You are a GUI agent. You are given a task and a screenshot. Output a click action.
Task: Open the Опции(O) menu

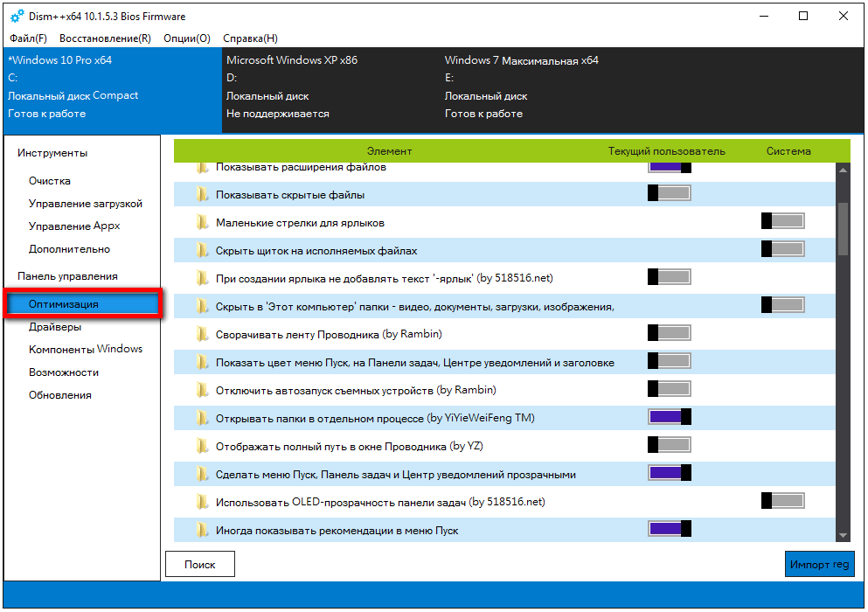click(x=186, y=38)
